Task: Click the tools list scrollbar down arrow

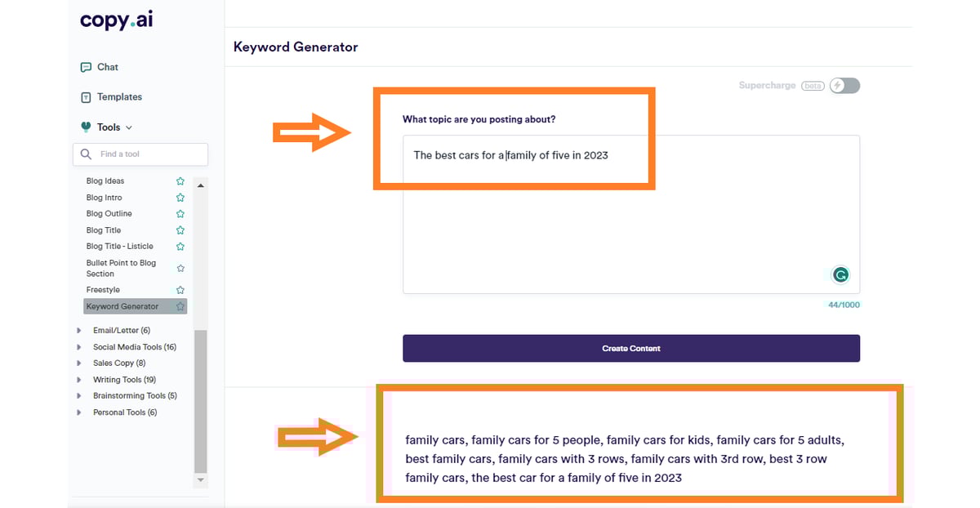Action: pyautogui.click(x=201, y=480)
